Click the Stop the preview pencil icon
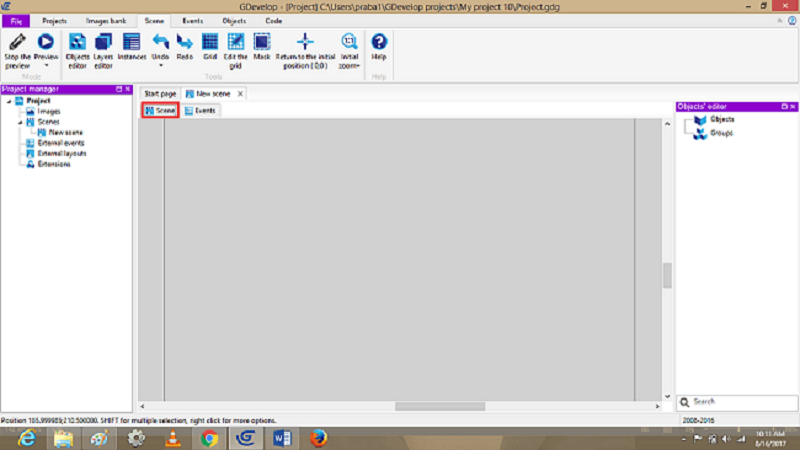Image resolution: width=800 pixels, height=450 pixels. coord(17,42)
